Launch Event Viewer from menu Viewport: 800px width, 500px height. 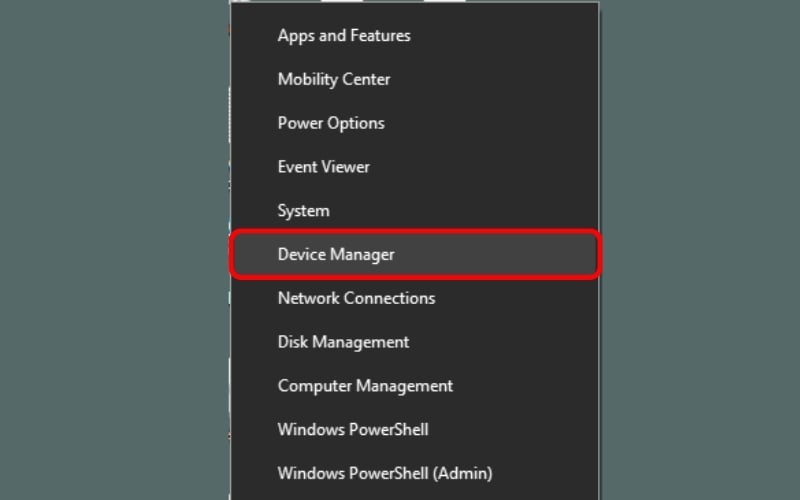[415, 167]
